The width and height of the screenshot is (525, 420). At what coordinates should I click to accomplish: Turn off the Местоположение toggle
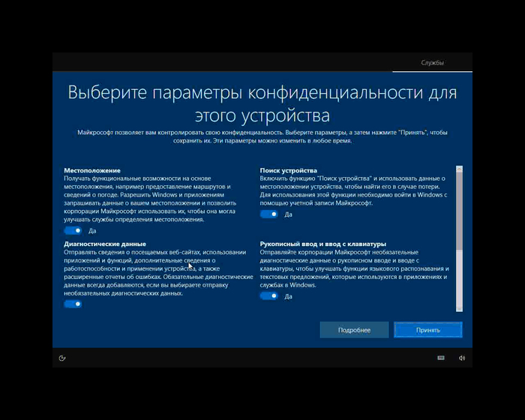pyautogui.click(x=73, y=230)
